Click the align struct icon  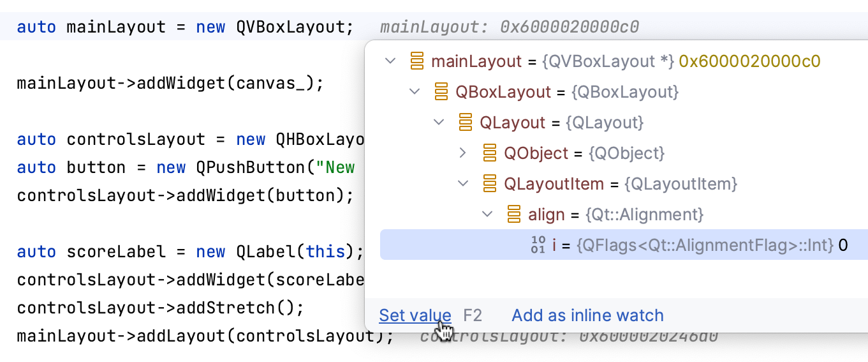pyautogui.click(x=514, y=215)
